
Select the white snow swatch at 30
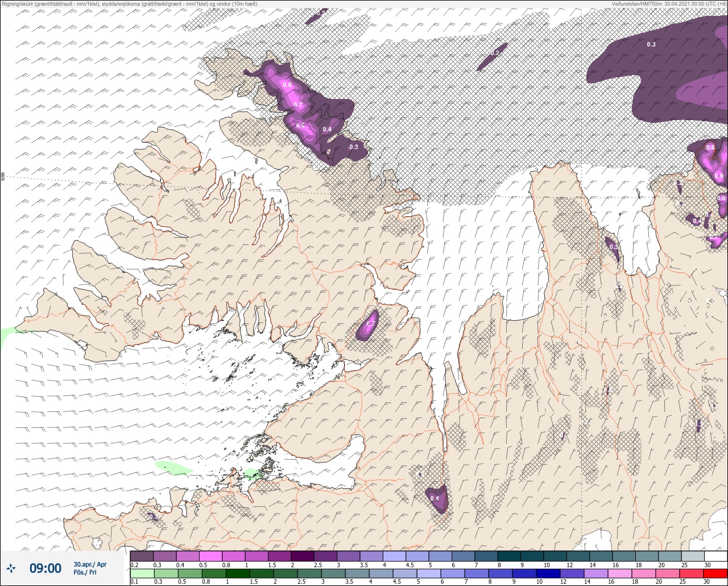[x=715, y=556]
